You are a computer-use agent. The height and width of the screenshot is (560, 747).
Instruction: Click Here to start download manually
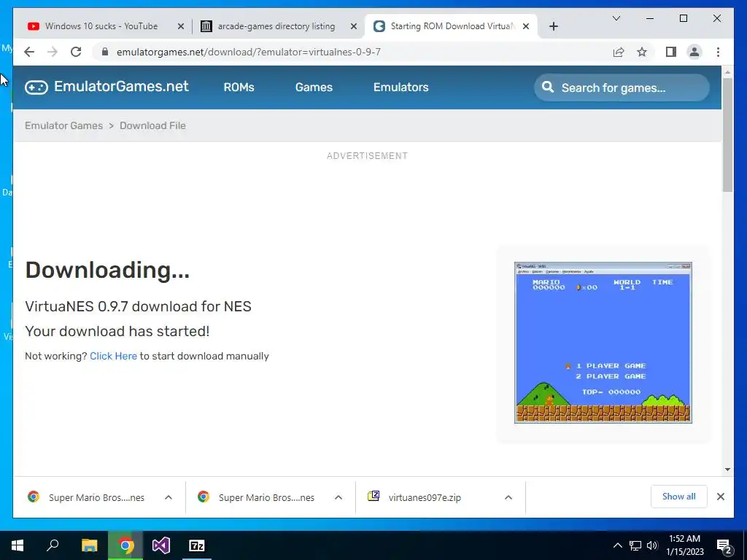pyautogui.click(x=113, y=356)
